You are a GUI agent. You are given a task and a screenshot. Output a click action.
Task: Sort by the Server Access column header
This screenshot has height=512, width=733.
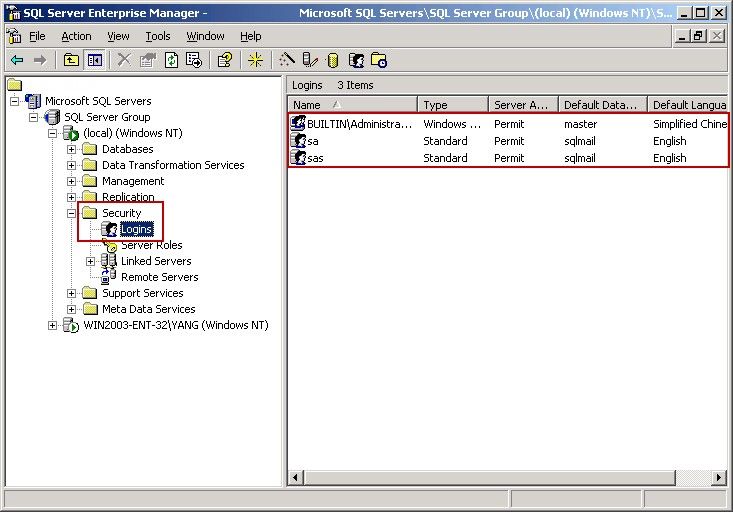523,105
